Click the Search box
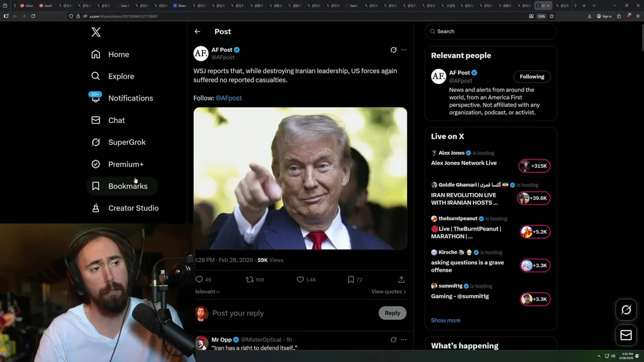 coord(491,31)
